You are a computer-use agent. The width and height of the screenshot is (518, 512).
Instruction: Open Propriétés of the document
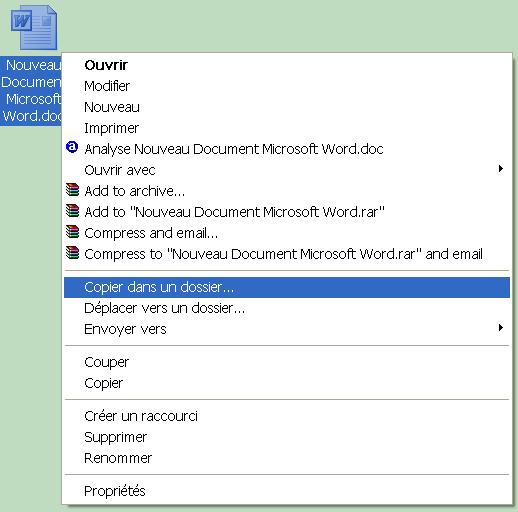287,491
